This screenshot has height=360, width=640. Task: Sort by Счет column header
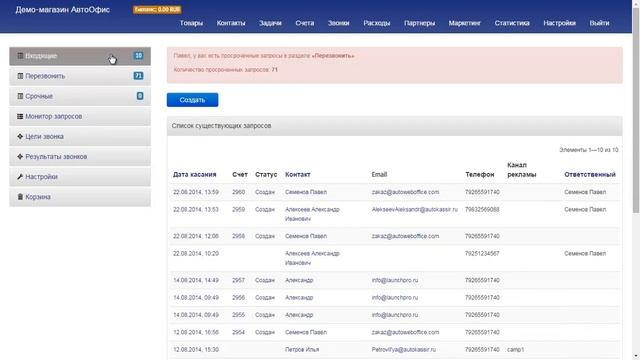pos(240,174)
